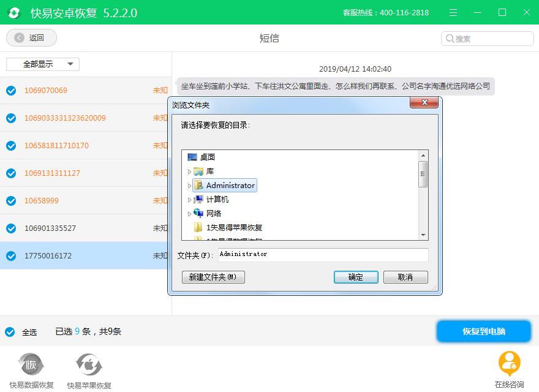The width and height of the screenshot is (539, 392).
Task: Click the 搜索 search box
Action: point(487,39)
